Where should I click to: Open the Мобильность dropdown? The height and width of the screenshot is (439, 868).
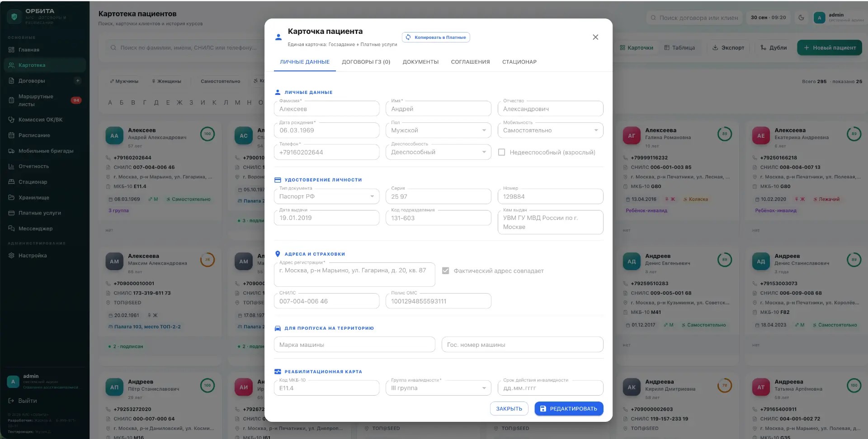pos(550,131)
